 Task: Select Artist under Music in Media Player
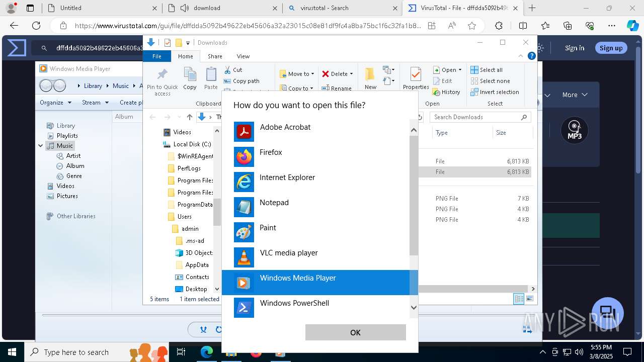pos(68,156)
